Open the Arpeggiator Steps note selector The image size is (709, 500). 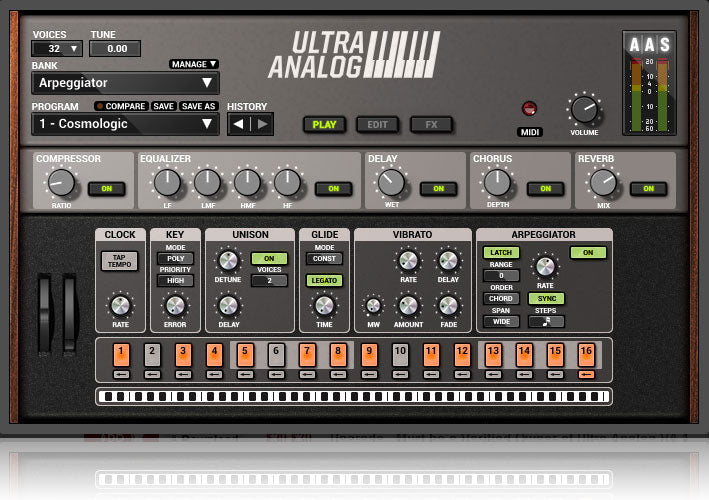click(x=547, y=322)
